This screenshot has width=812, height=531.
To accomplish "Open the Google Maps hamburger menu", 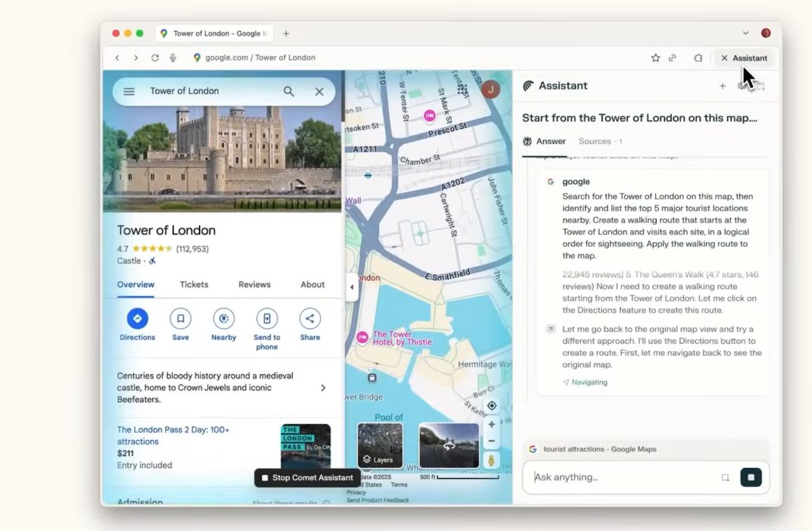I will point(129,92).
